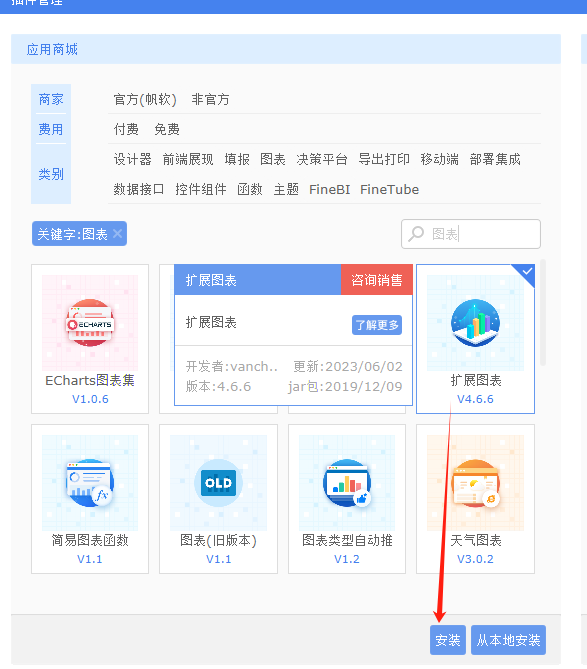Click the 简易图表函数 plugin icon

pos(90,483)
